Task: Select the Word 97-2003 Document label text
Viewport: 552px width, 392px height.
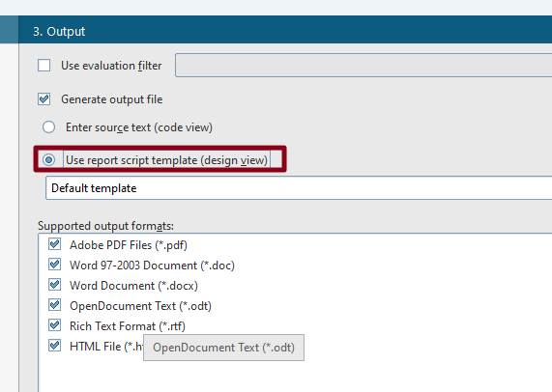Action: pyautogui.click(x=152, y=266)
